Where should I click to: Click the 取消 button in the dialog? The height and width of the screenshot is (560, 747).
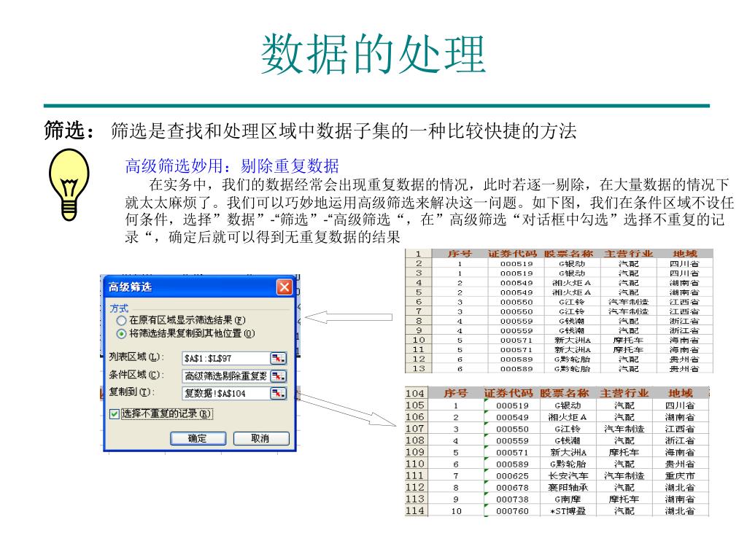coord(261,438)
